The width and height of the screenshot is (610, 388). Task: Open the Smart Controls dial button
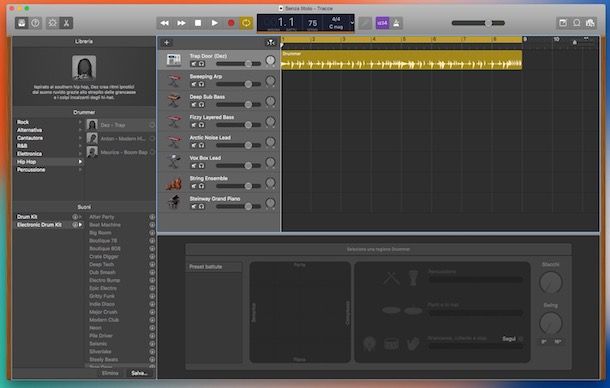[53, 23]
